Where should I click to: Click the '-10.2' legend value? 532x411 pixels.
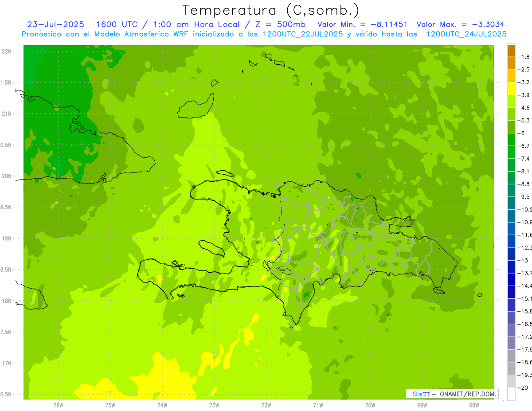[x=524, y=209]
